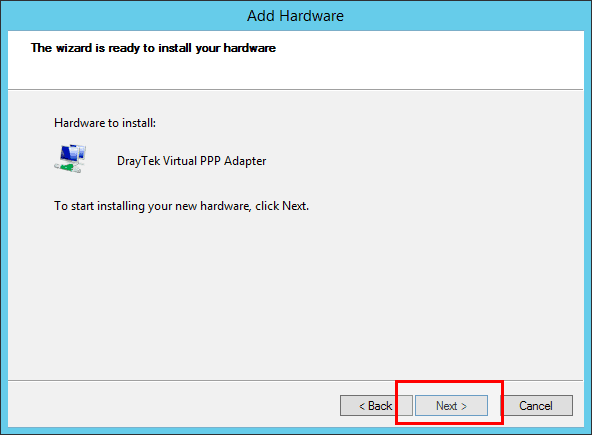Click the word hardware in bold heading

250,48
